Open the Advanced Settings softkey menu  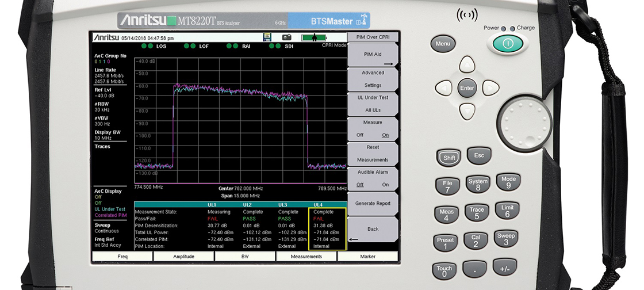[373, 79]
